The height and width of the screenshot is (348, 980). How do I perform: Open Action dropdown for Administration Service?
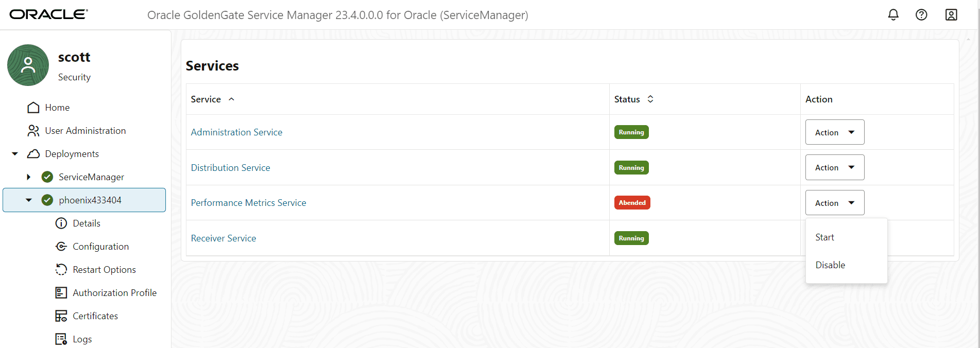[835, 132]
